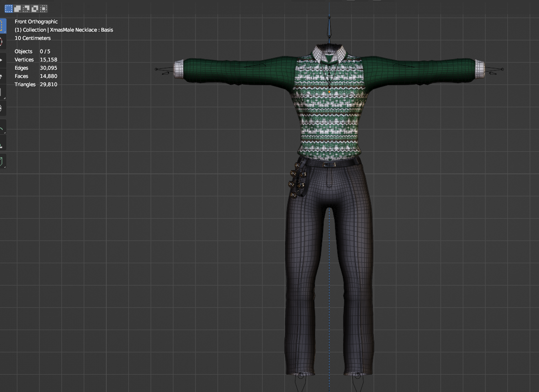Screen dimensions: 539x392
Task: Click the Edges count '30,095'
Action: coord(49,68)
